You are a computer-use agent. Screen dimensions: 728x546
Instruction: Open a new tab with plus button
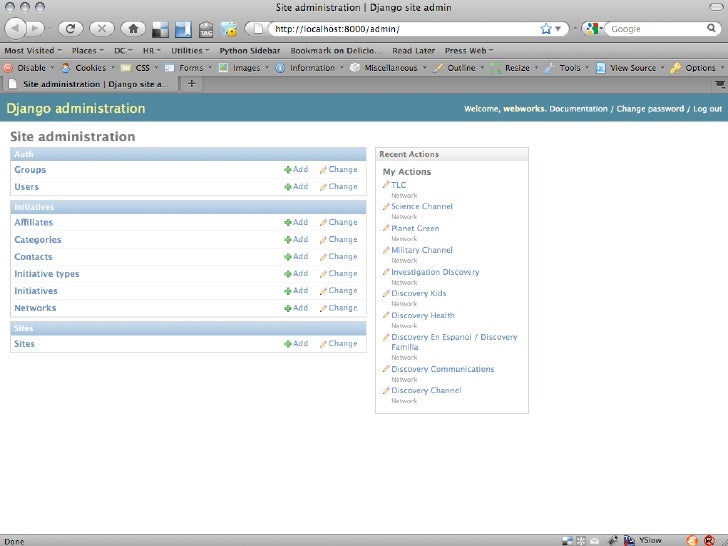click(x=191, y=84)
